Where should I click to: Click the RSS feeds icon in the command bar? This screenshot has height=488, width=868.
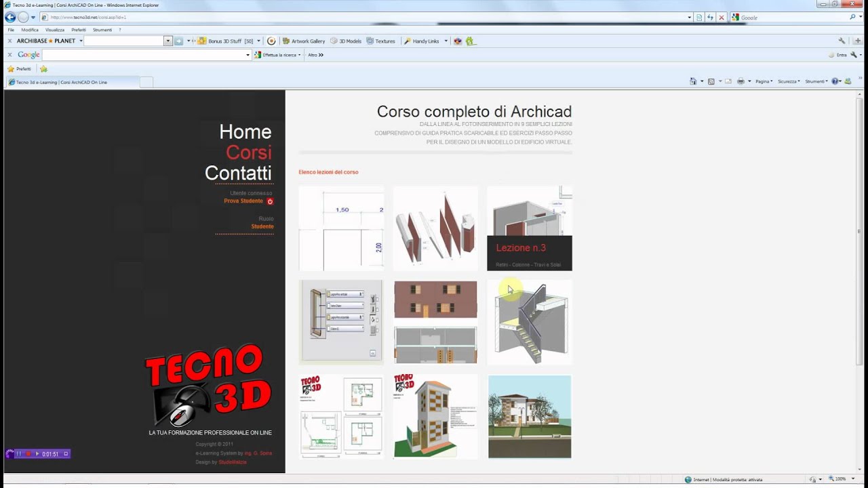711,81
